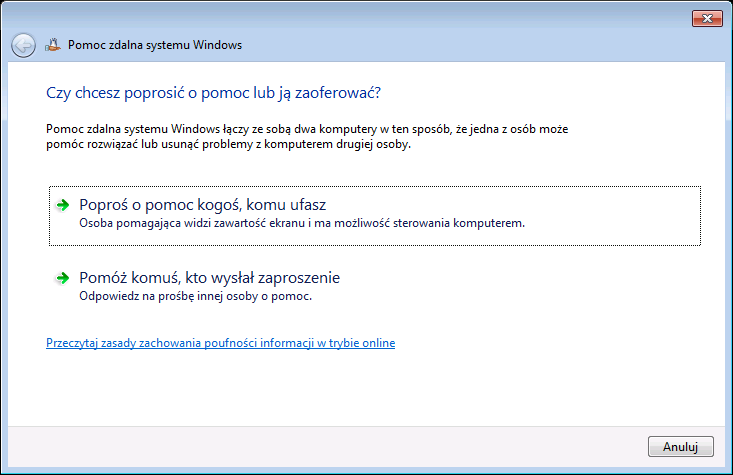The image size is (733, 475).
Task: Click green arrow beside "Pomóż komuś"
Action: point(63,278)
